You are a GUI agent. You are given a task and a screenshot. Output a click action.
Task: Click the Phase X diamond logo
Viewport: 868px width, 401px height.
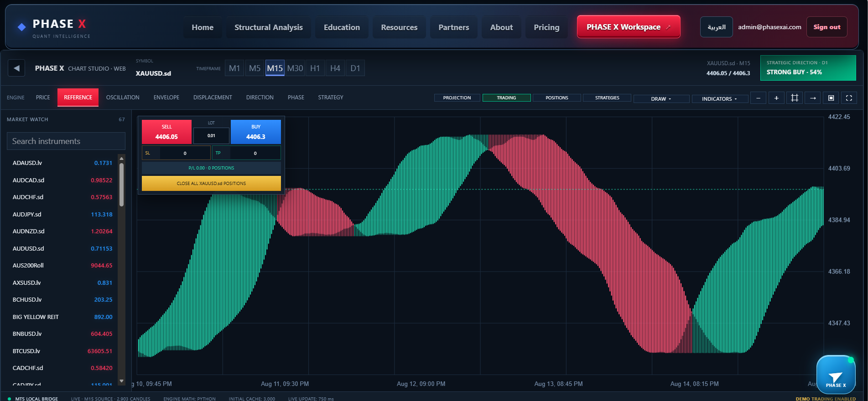(21, 27)
